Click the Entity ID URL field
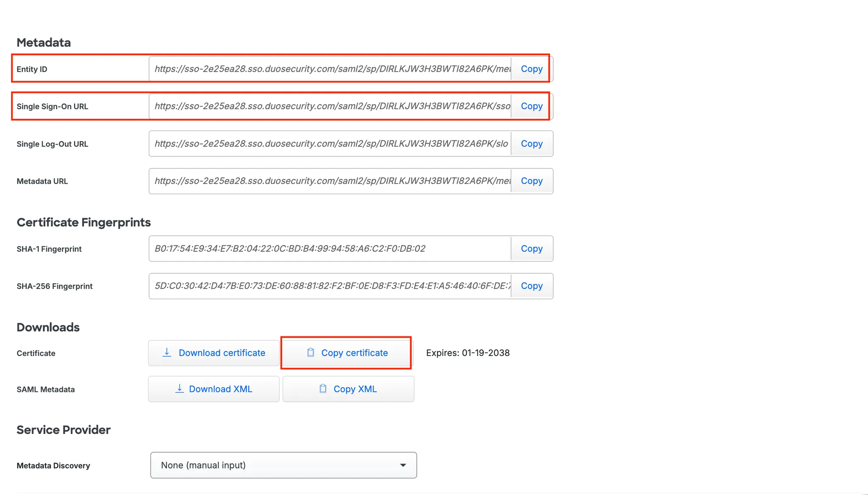The image size is (868, 495). [x=331, y=69]
